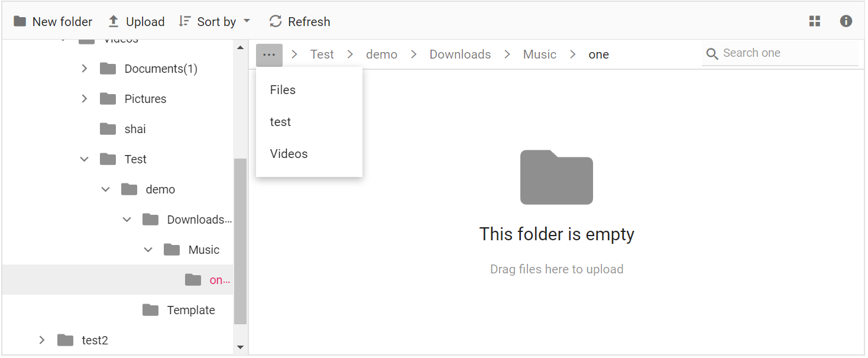Image resolution: width=868 pixels, height=358 pixels.
Task: Switch view using the grid view icon
Action: [815, 21]
